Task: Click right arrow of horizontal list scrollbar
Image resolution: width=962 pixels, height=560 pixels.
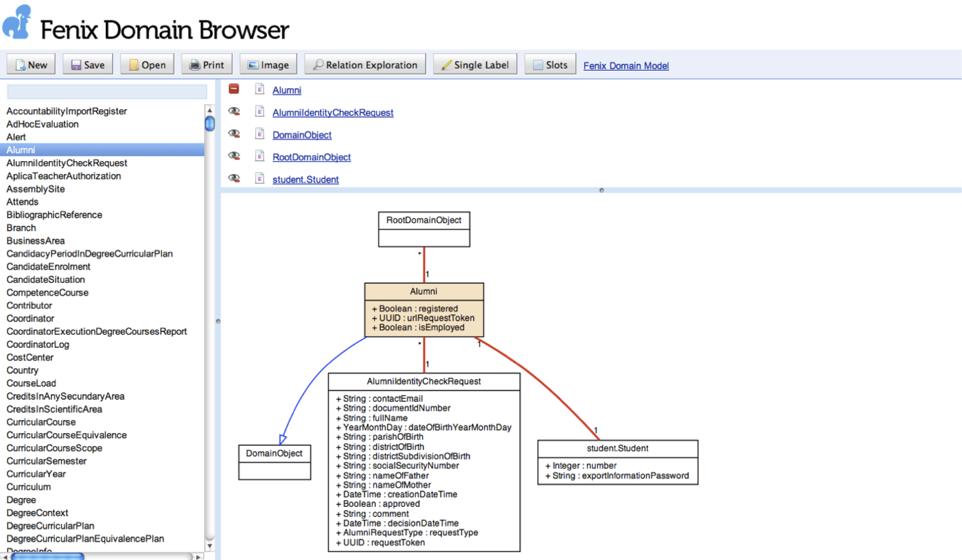Action: (198, 557)
